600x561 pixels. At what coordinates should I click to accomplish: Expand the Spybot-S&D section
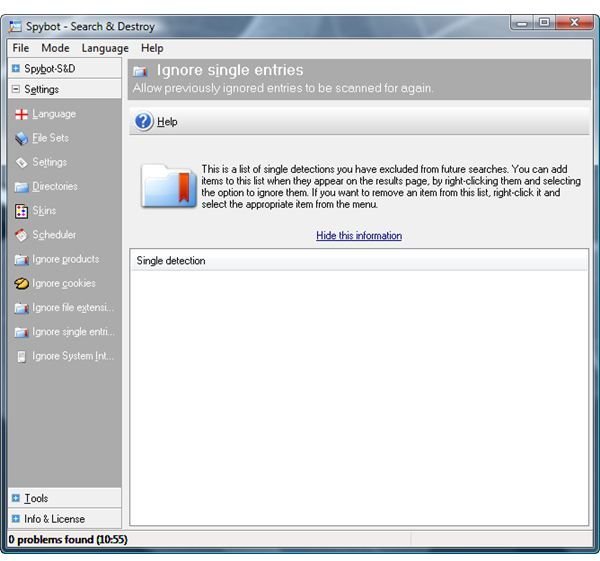[16, 68]
